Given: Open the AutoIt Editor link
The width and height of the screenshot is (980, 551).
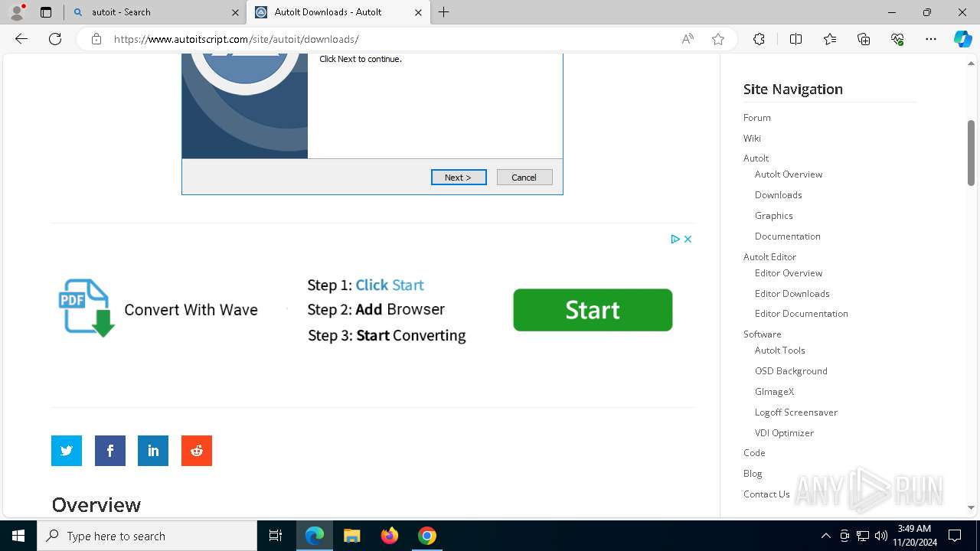Looking at the screenshot, I should 769,256.
